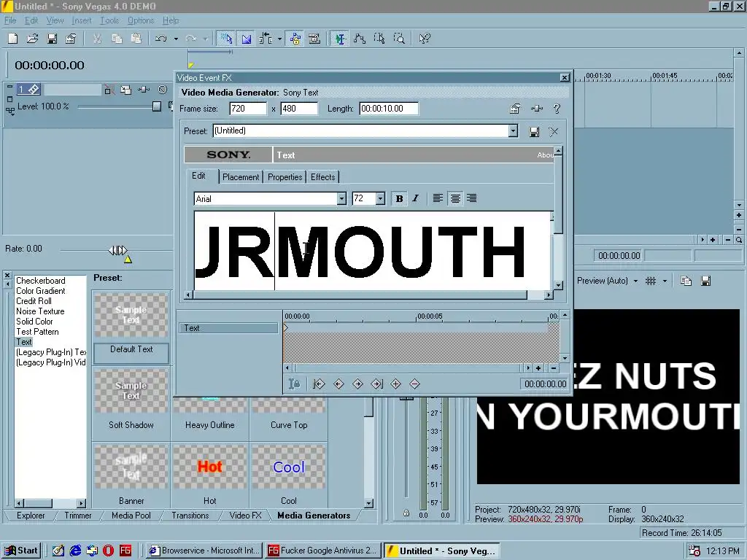Click the Paste clipboard icon
747x560 pixels.
coord(136,39)
